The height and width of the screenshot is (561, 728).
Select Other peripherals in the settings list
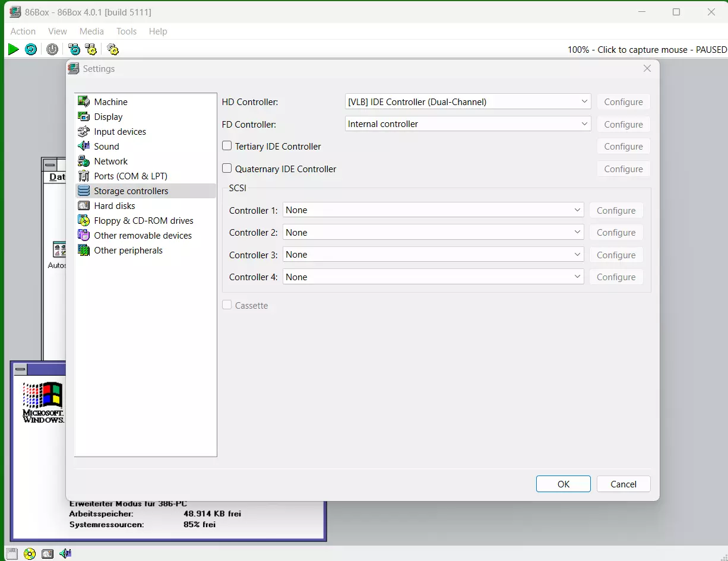coord(145,250)
